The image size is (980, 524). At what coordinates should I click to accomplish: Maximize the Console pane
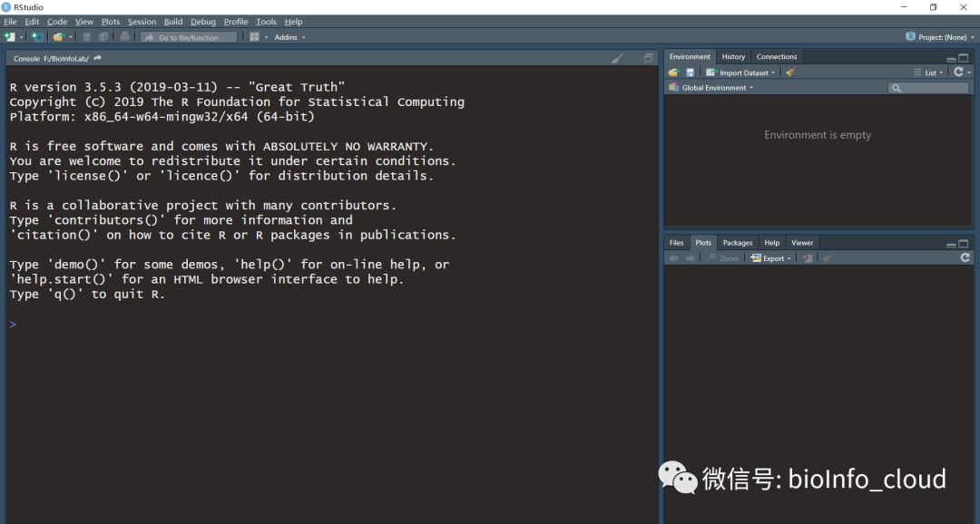pyautogui.click(x=648, y=58)
